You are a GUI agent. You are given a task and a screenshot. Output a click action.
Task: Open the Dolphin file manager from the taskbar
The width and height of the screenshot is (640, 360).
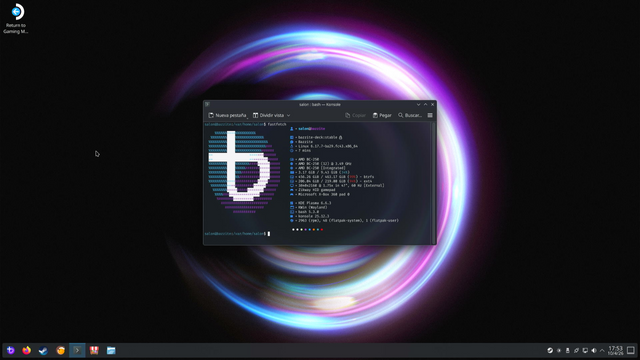click(111, 350)
